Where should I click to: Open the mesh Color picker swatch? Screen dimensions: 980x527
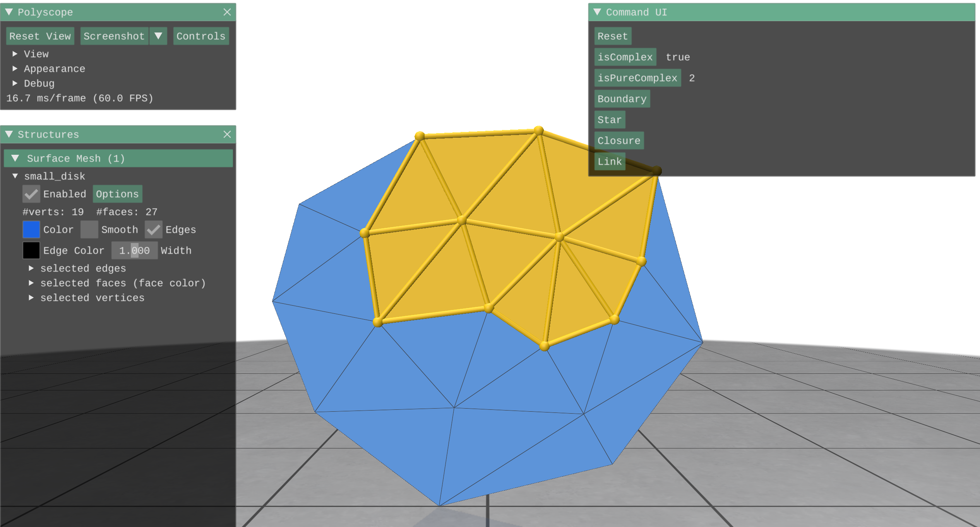[x=31, y=229]
